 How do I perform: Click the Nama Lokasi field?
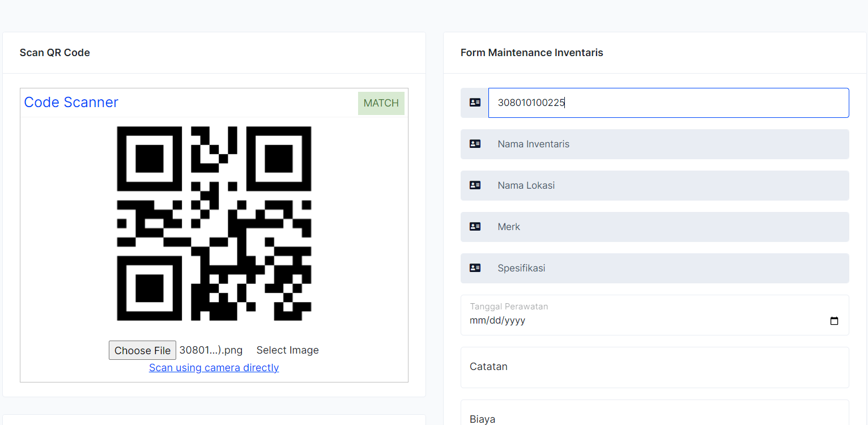[669, 185]
